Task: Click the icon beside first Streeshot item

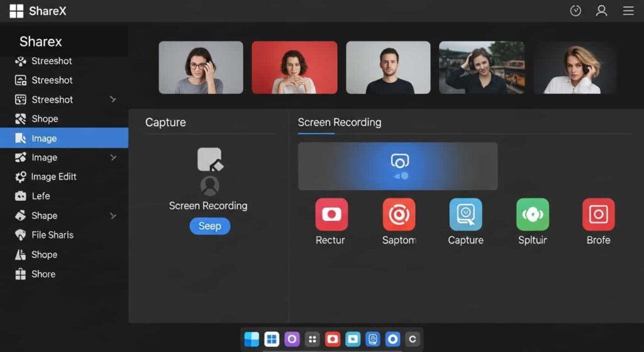Action: click(x=21, y=61)
